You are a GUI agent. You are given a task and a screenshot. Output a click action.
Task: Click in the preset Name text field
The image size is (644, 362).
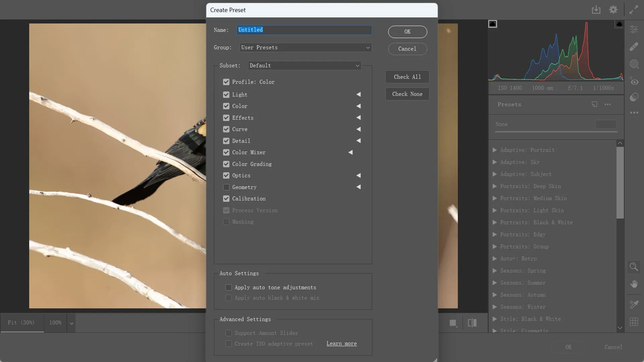tap(304, 30)
